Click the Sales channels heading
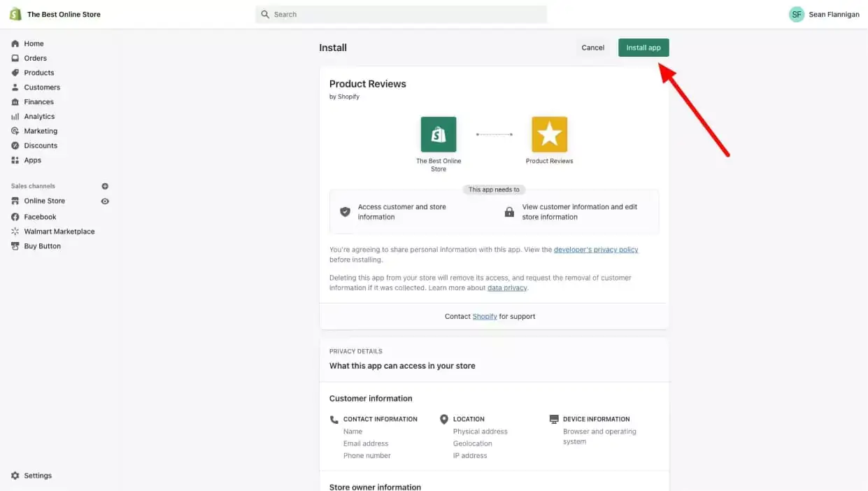The width and height of the screenshot is (868, 491). click(33, 186)
